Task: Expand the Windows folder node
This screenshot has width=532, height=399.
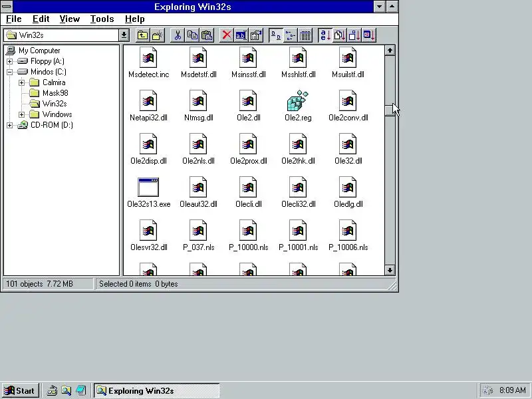Action: click(x=22, y=114)
